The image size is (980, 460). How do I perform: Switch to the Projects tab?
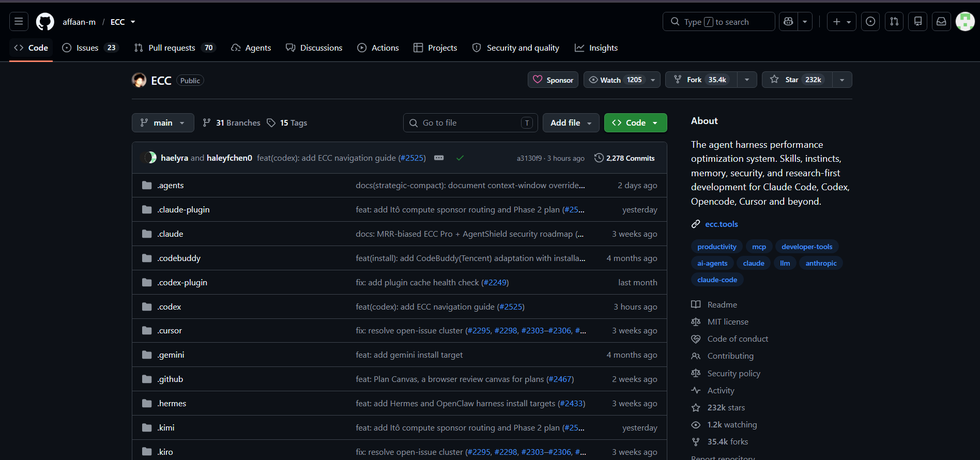(x=435, y=48)
